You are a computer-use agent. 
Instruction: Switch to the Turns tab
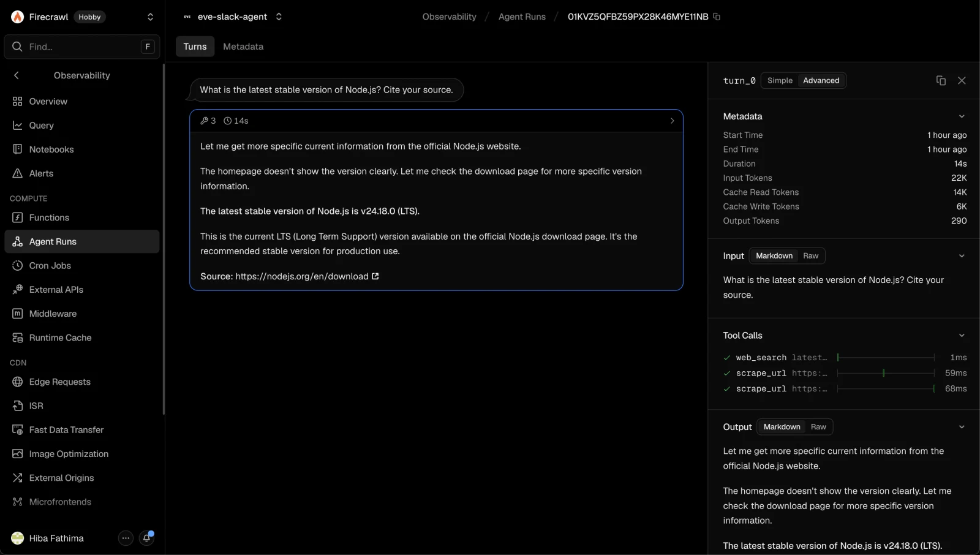[x=195, y=47]
